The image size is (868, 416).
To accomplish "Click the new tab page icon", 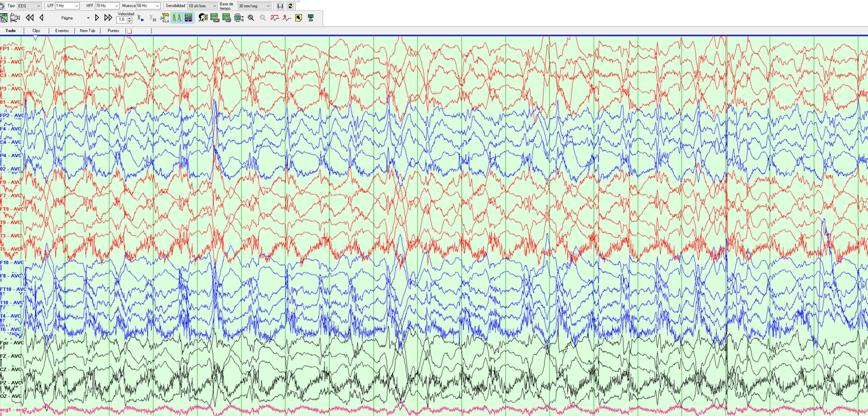I will click(130, 31).
